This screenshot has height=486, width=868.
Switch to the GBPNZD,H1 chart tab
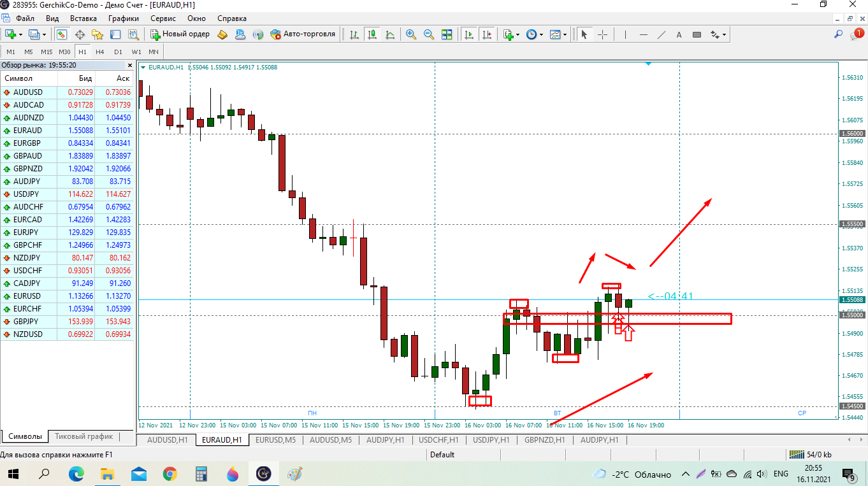[x=544, y=440]
